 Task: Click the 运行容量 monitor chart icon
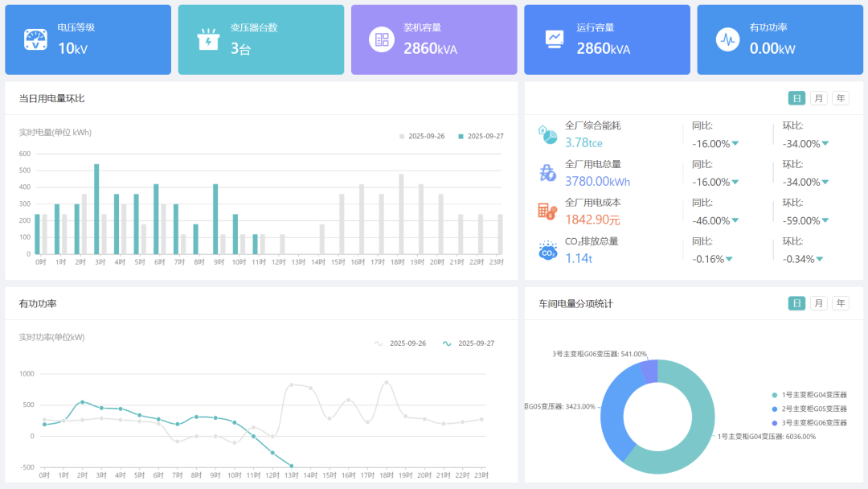pos(555,39)
